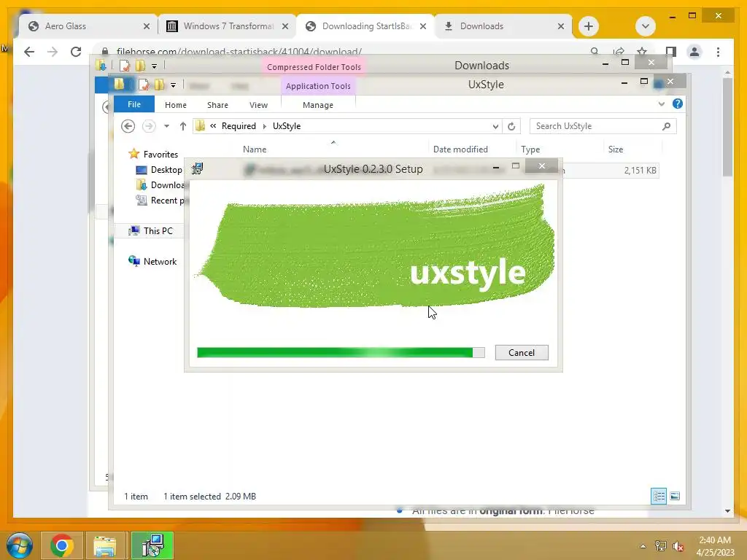The width and height of the screenshot is (747, 560).
Task: Switch to details view layout icon
Action: tap(659, 496)
